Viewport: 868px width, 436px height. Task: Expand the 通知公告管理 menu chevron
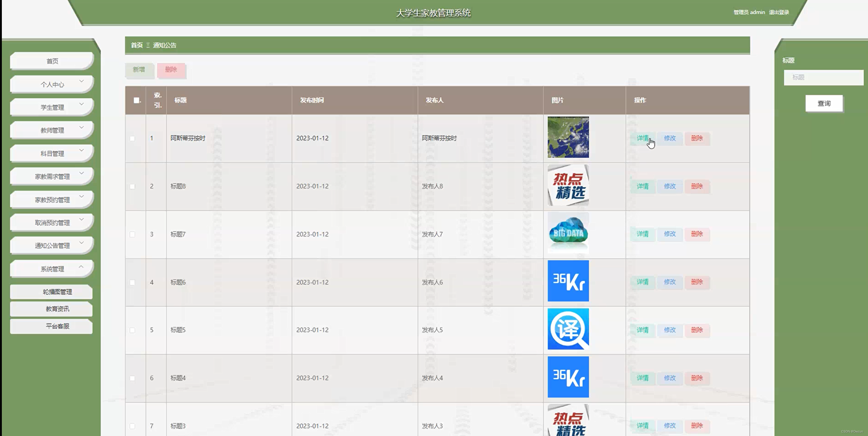(x=82, y=242)
